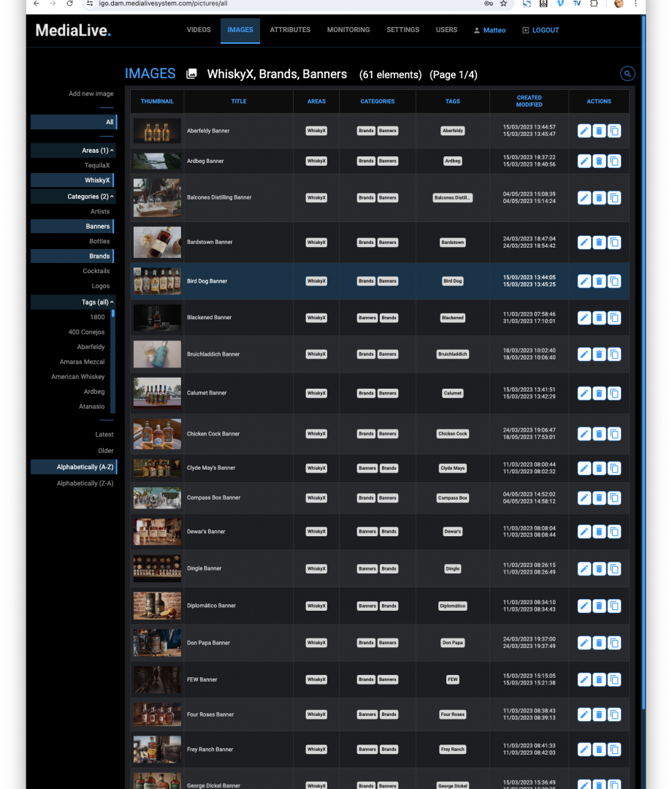Edit the Chicken Cock Banner entry
Image resolution: width=672 pixels, height=789 pixels.
584,434
